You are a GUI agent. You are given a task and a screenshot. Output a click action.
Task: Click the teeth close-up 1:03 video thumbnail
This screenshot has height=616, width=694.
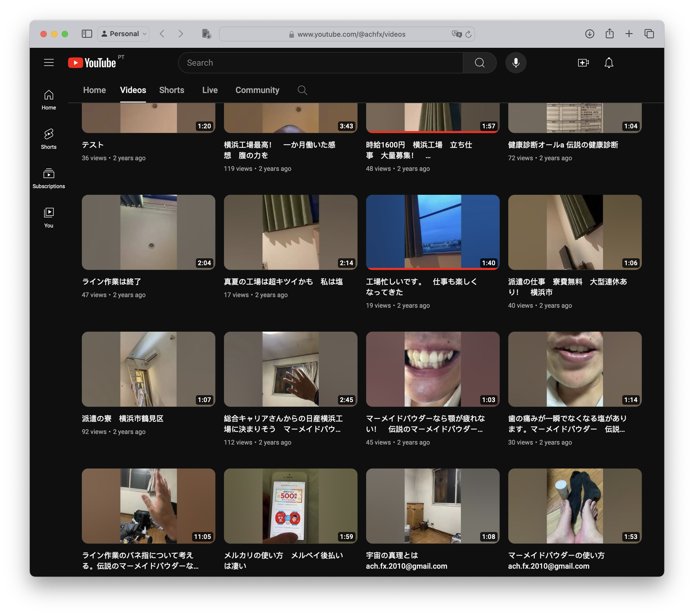[433, 369]
